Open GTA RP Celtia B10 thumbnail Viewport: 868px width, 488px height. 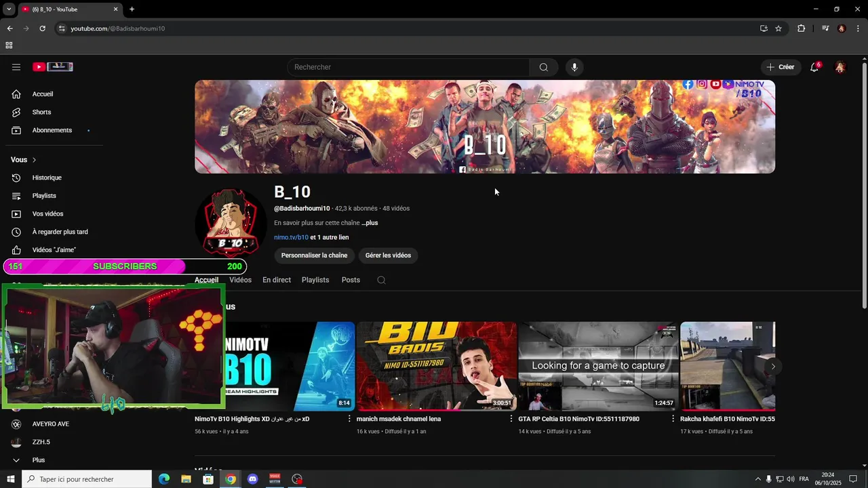(598, 366)
